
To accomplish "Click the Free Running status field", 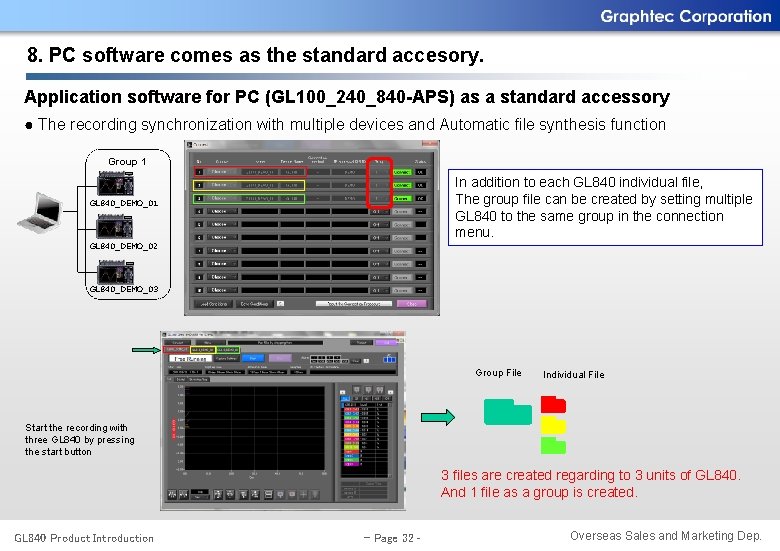I will point(191,358).
